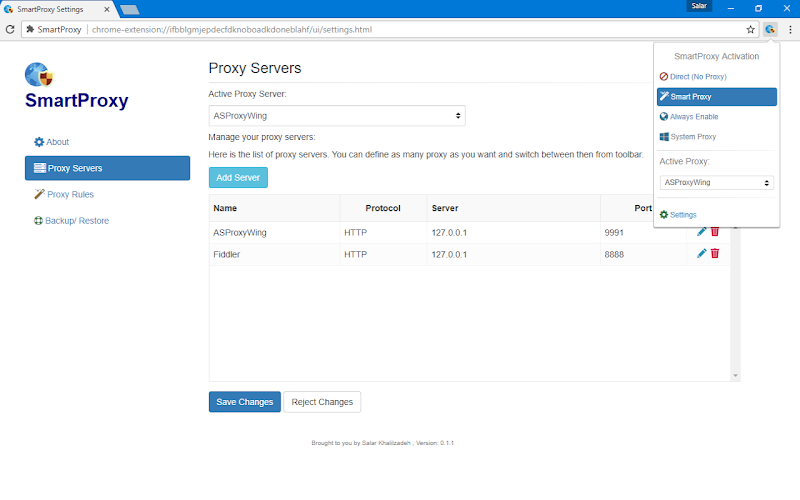Expand the popup's Active Proxy selector
Viewport: 800px width, 500px height.
[717, 183]
